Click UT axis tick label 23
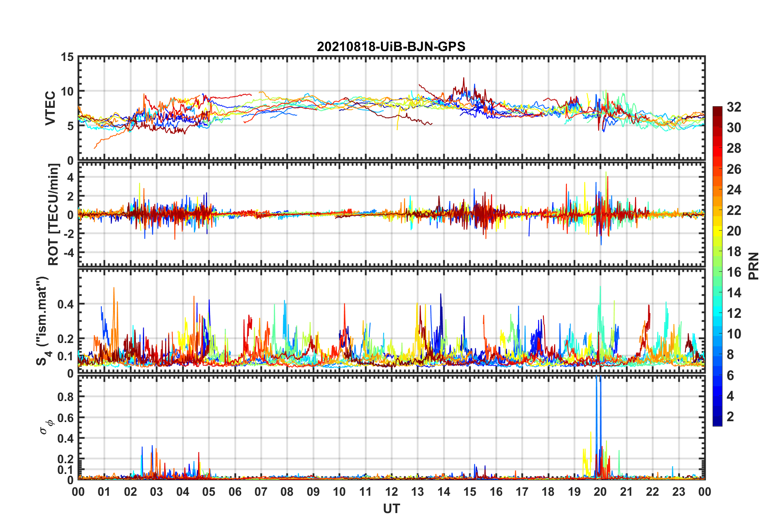783x532 pixels. tap(678, 492)
